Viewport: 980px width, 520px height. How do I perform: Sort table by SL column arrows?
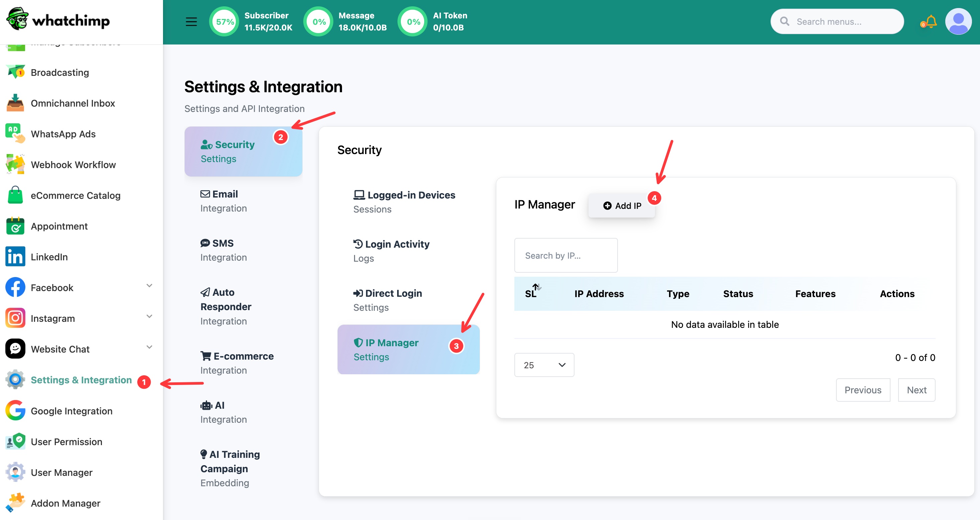[536, 288]
